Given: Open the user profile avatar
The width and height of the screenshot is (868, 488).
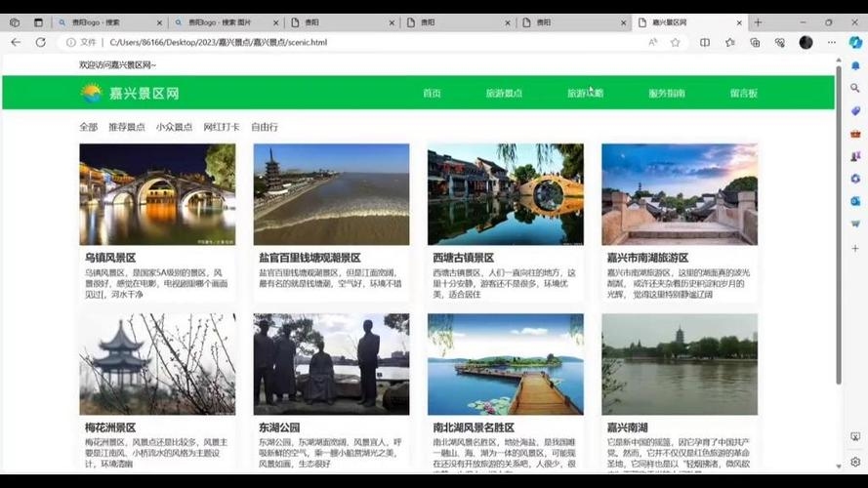Looking at the screenshot, I should 806,42.
